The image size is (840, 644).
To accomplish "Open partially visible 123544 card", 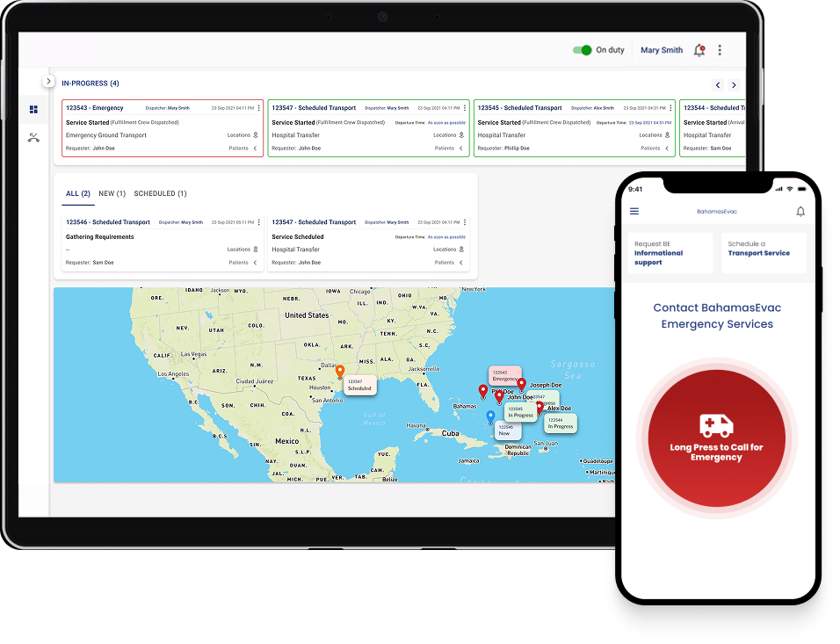I will [713, 128].
